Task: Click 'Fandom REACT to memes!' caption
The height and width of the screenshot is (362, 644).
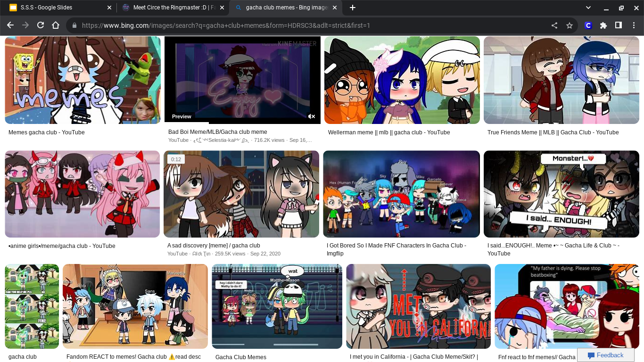Action: (x=133, y=357)
